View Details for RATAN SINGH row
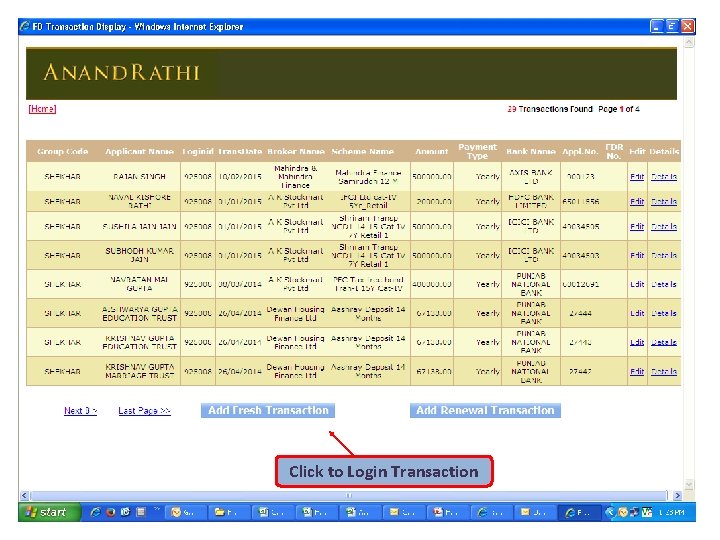 tap(664, 176)
